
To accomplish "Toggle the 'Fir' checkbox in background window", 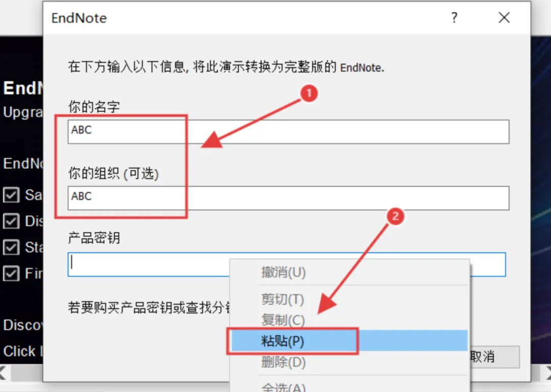I will [x=11, y=273].
